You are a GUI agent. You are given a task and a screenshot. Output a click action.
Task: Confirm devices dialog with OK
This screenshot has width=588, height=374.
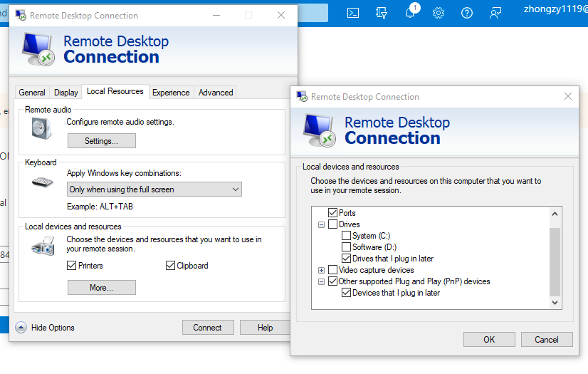pyautogui.click(x=489, y=340)
